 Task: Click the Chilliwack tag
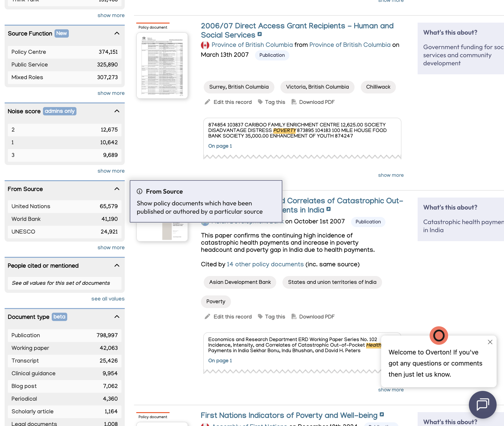pyautogui.click(x=378, y=87)
